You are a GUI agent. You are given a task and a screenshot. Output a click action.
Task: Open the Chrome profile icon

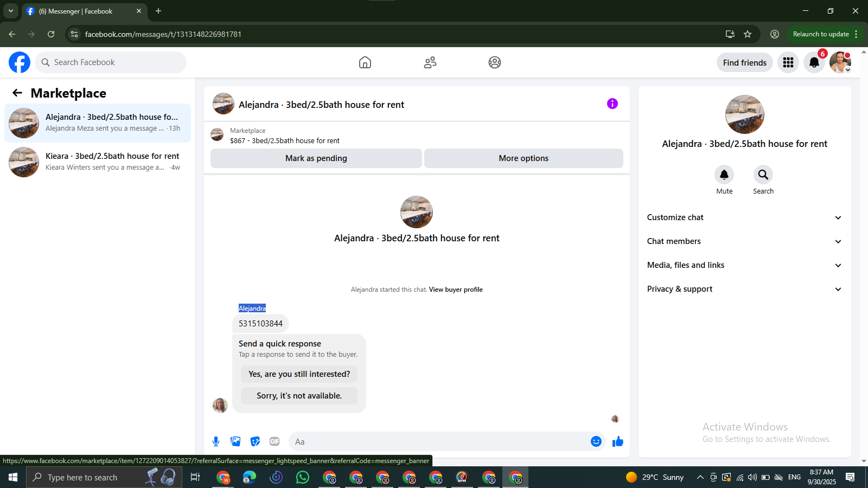[x=775, y=34]
